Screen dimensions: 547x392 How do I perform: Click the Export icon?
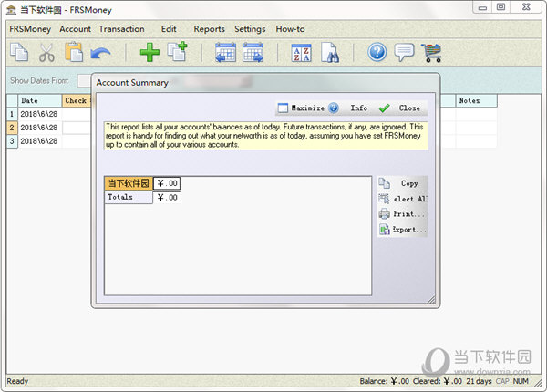pyautogui.click(x=385, y=230)
